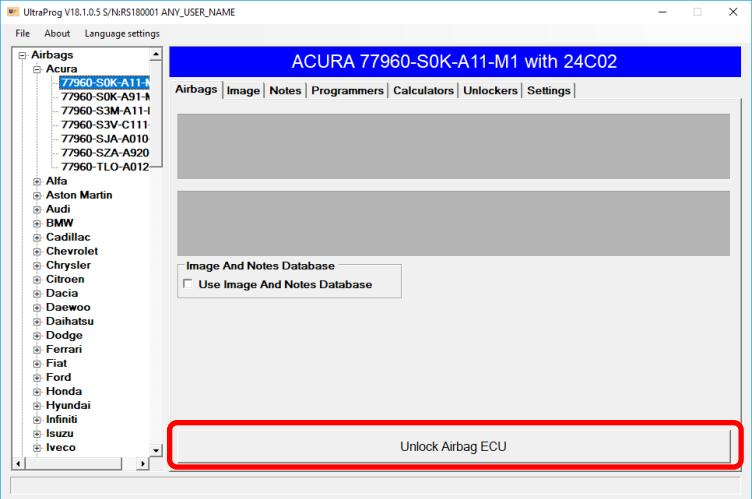Expand the Chrysler tree node
The image size is (752, 499).
click(37, 265)
